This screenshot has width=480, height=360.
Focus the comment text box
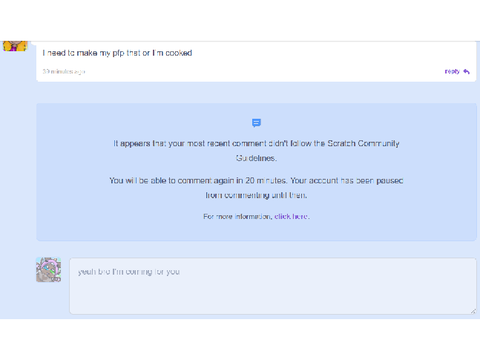pyautogui.click(x=273, y=286)
